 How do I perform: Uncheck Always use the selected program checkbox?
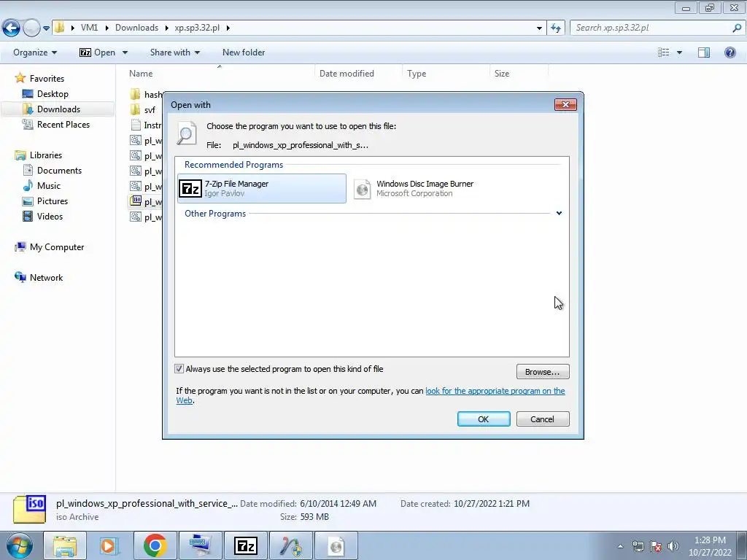179,368
